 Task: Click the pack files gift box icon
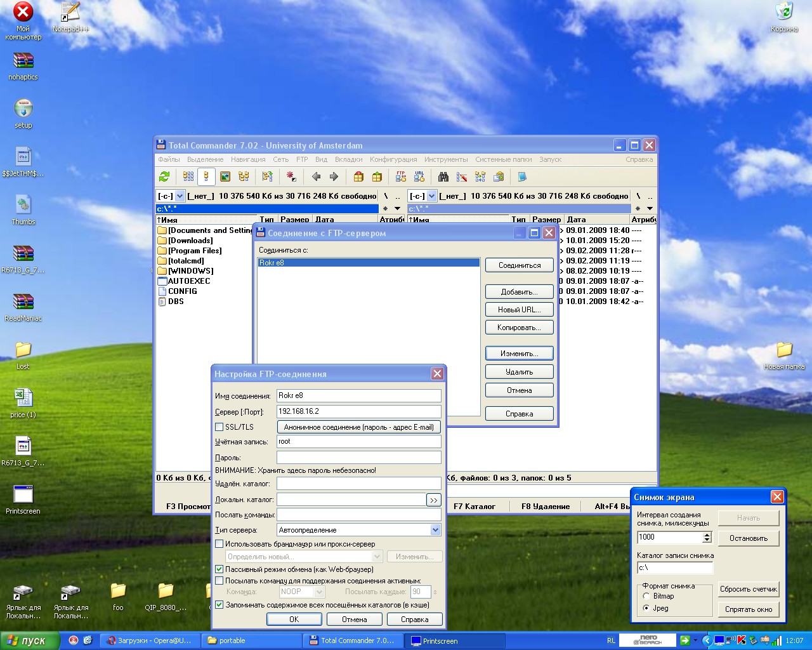click(358, 176)
